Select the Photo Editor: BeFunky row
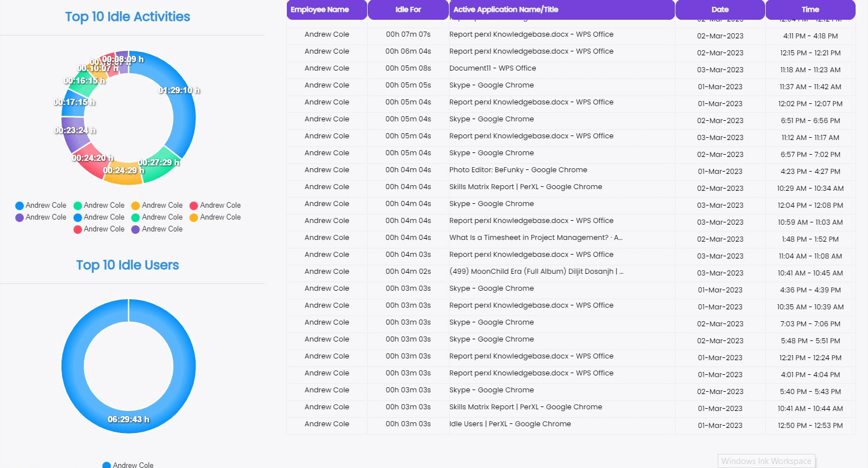This screenshot has height=468, width=868. coord(518,170)
